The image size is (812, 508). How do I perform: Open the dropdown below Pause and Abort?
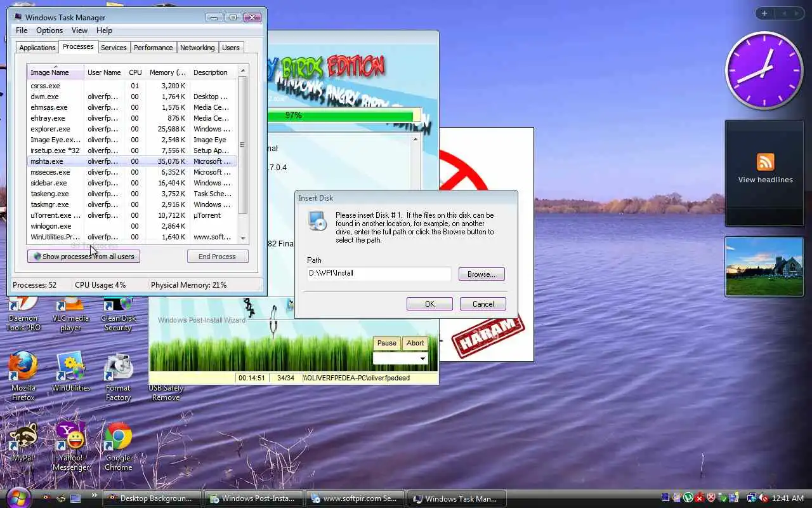coord(400,359)
